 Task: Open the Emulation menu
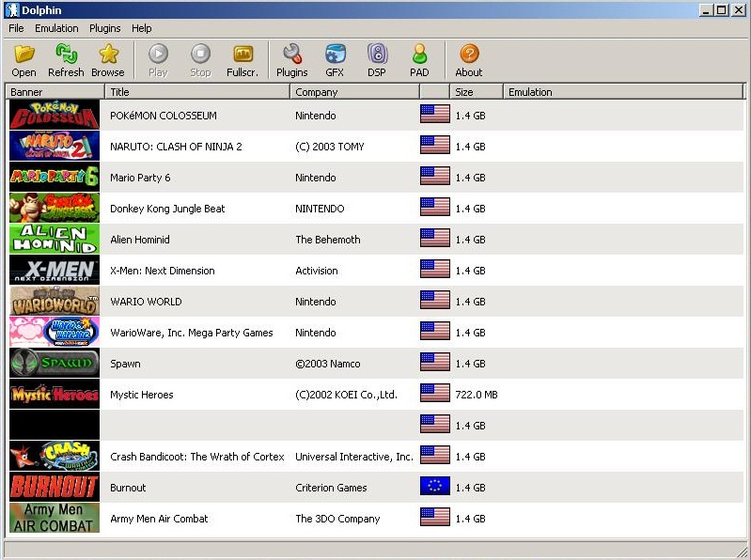pos(56,28)
